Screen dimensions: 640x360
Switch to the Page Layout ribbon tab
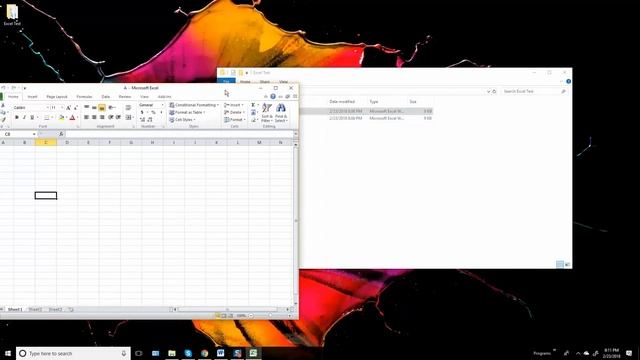coord(57,97)
